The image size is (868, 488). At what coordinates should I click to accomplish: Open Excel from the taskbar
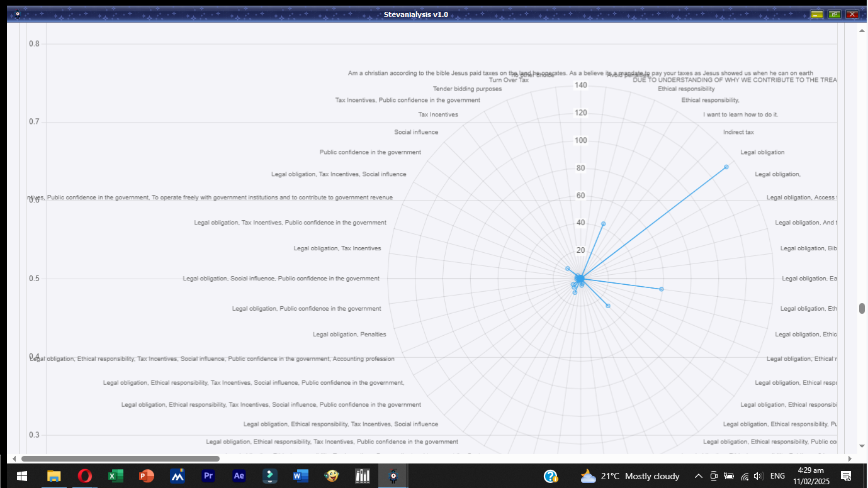[116, 476]
